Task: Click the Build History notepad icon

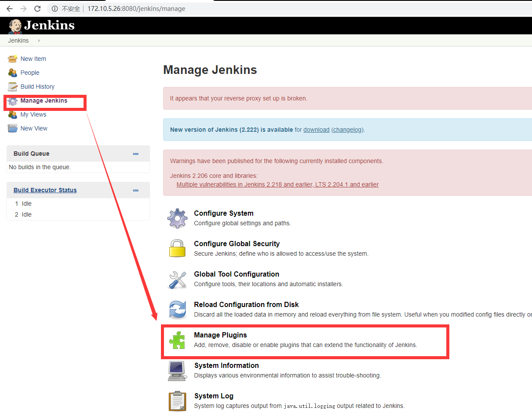Action: coord(13,87)
